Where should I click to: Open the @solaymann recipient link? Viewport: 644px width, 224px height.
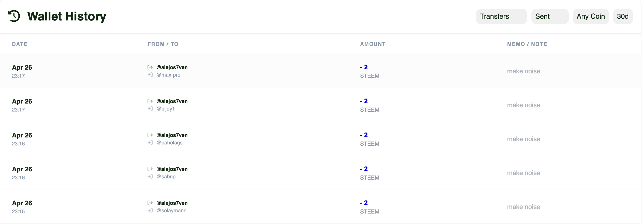point(171,211)
